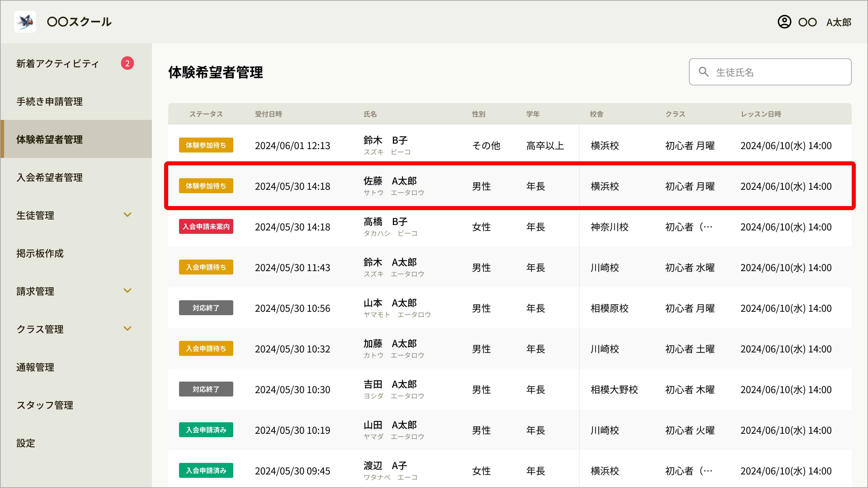
Task: Click 体験参加待ち badge for 鈴木 B子
Action: 206,145
